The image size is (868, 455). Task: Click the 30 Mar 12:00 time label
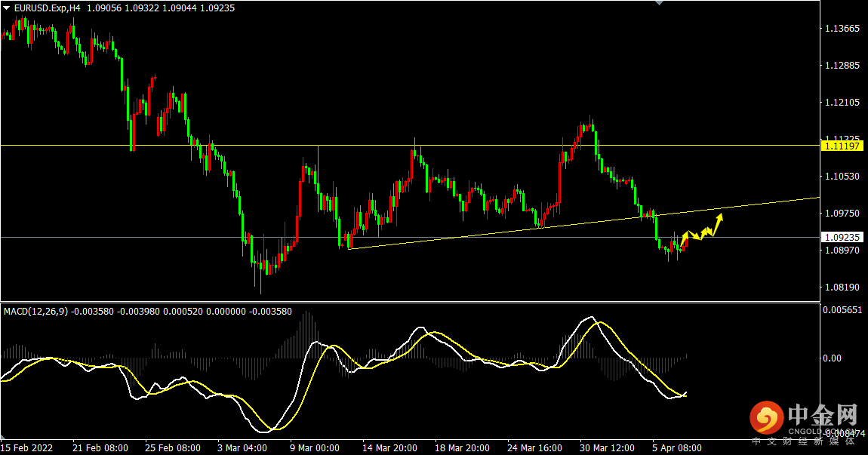coord(608,447)
